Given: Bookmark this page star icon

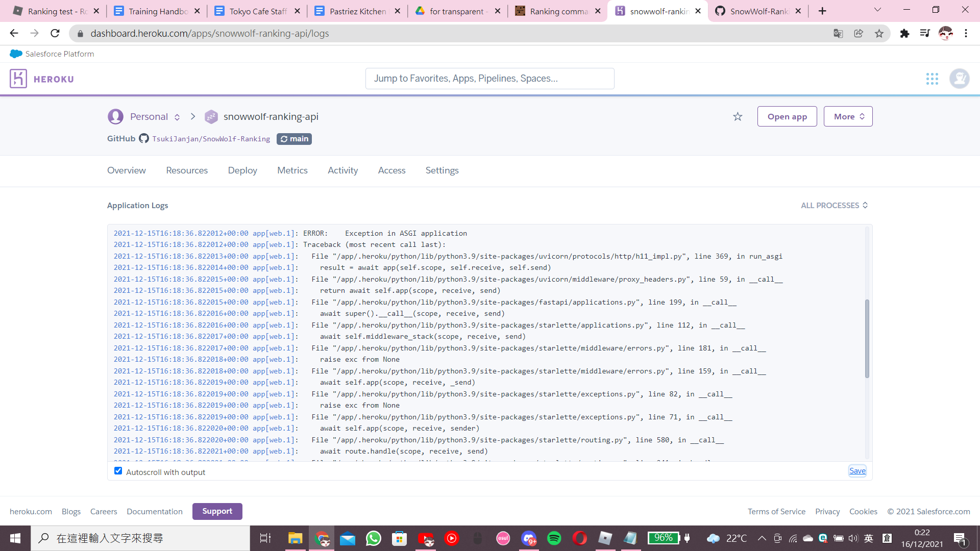Looking at the screenshot, I should (x=879, y=33).
